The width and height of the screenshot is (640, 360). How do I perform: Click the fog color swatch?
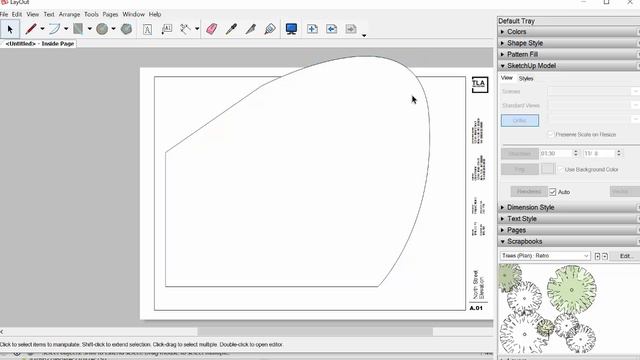point(548,169)
